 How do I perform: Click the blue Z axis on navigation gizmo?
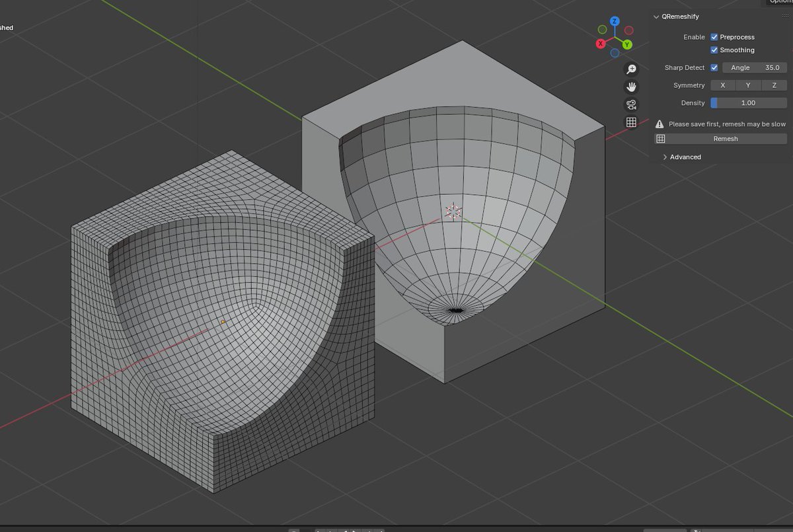point(615,22)
